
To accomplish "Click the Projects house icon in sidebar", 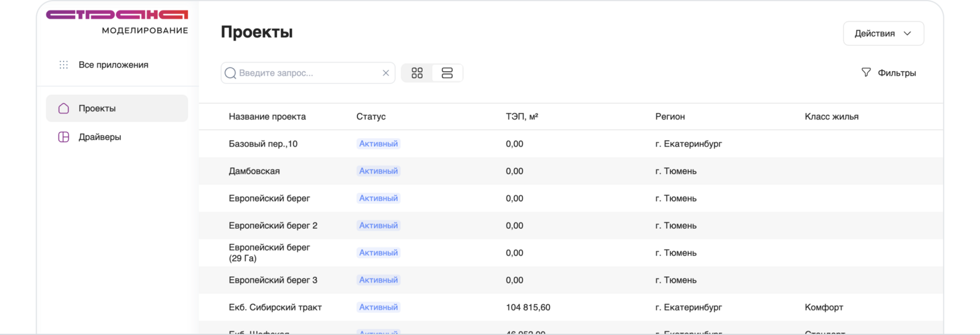I will pos(64,108).
